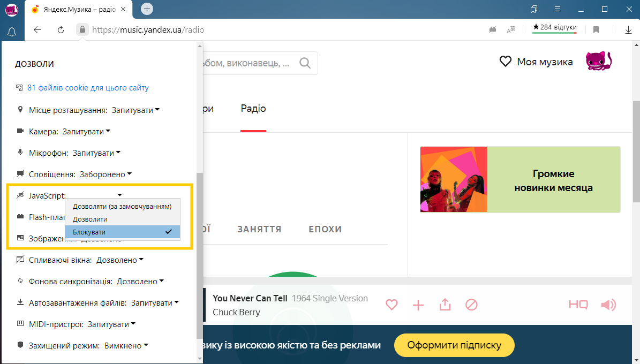The height and width of the screenshot is (364, 640).
Task: Click the lock icon in the address bar
Action: pyautogui.click(x=82, y=29)
